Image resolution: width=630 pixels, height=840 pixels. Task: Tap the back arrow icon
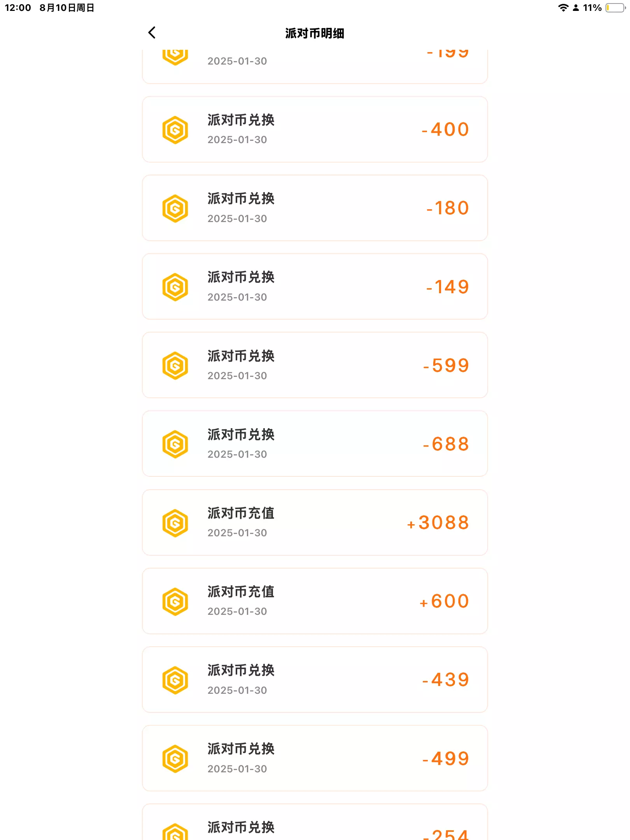(x=152, y=33)
